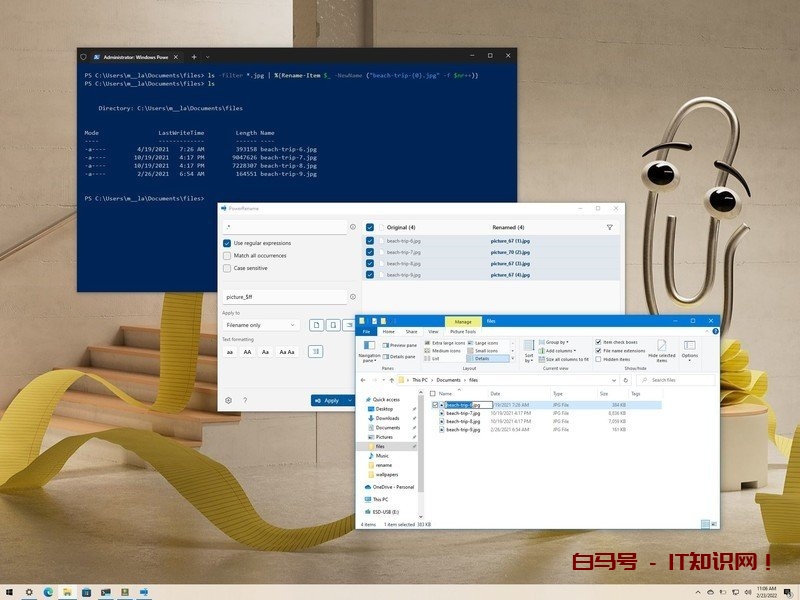Click the Sort by icon in ribbon
The width and height of the screenshot is (800, 600).
coord(529,347)
